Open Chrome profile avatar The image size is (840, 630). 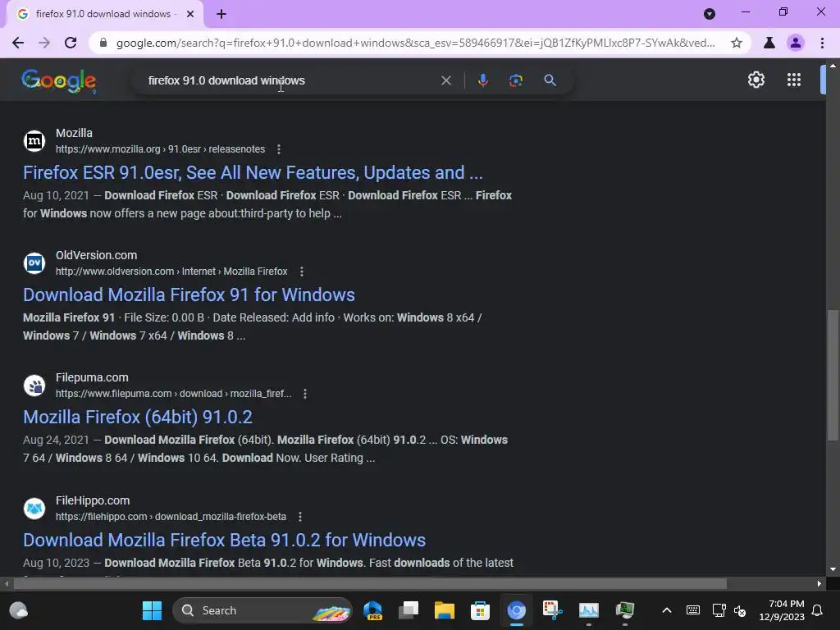[796, 43]
